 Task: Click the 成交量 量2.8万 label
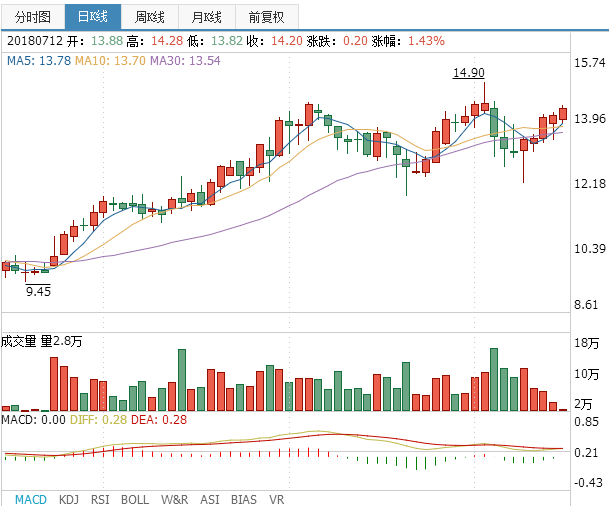pos(42,341)
